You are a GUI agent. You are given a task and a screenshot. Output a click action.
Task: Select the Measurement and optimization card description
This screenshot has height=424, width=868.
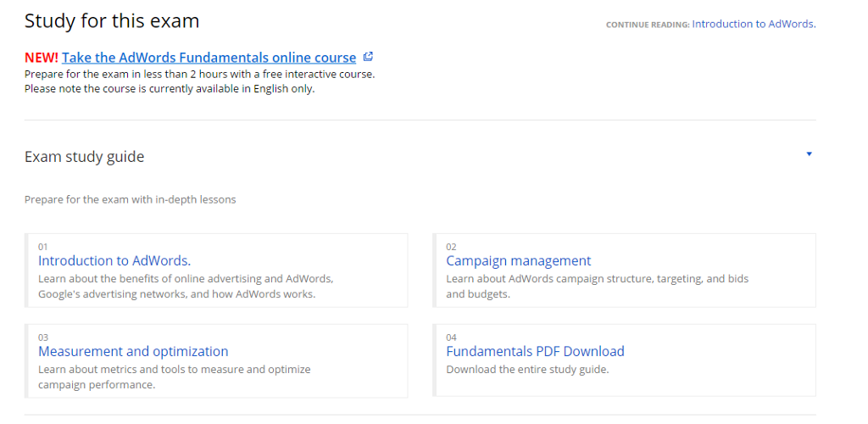tap(175, 377)
